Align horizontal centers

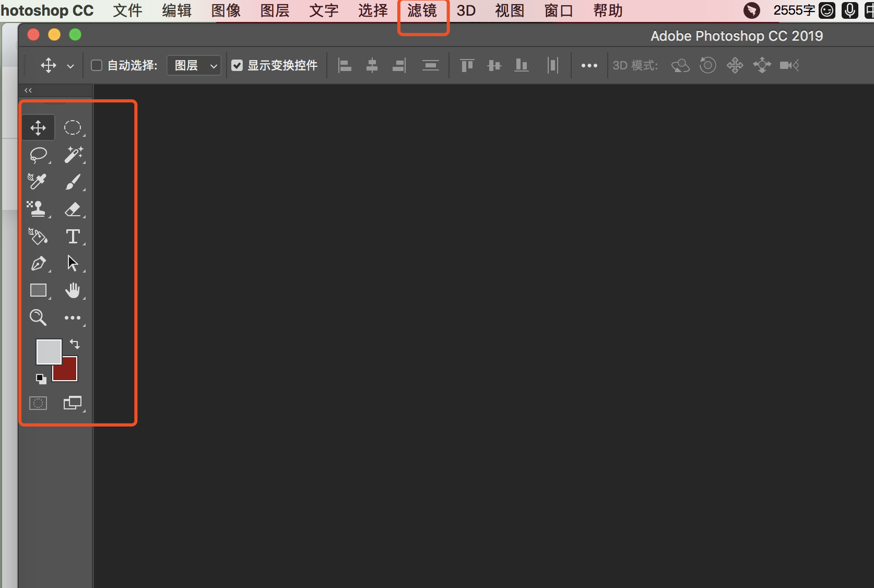372,65
